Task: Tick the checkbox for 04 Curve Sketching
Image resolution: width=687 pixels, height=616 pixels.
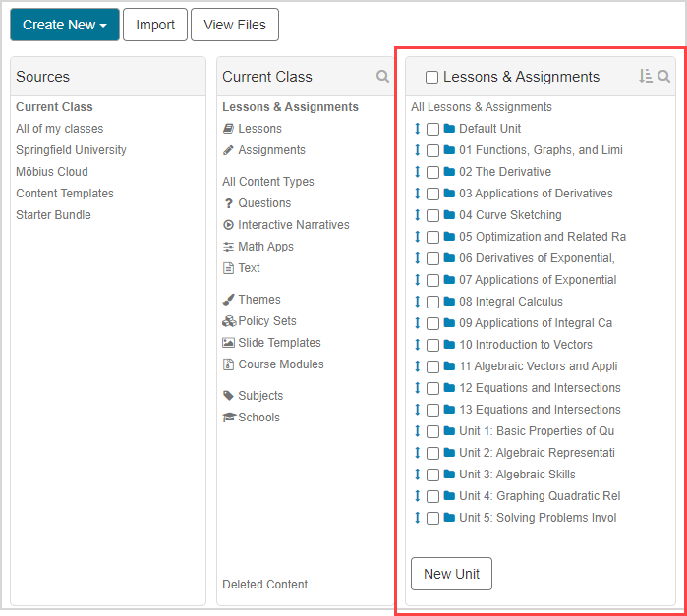Action: (433, 215)
